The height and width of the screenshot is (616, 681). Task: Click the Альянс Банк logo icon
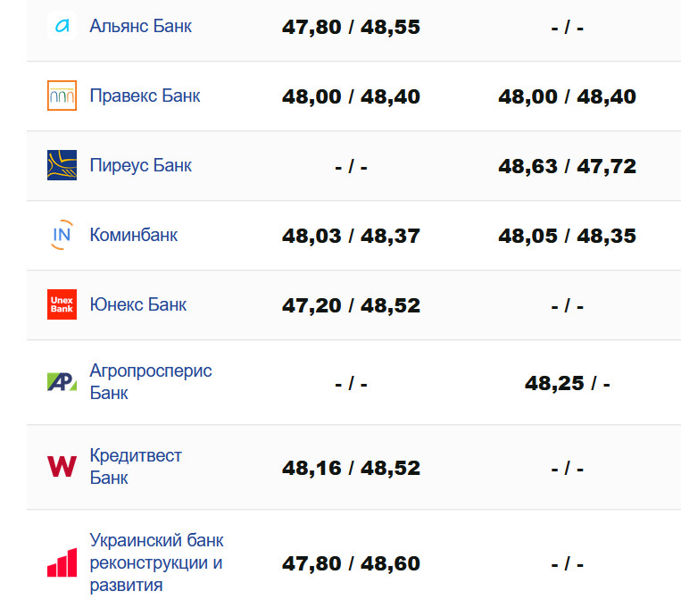pyautogui.click(x=62, y=27)
